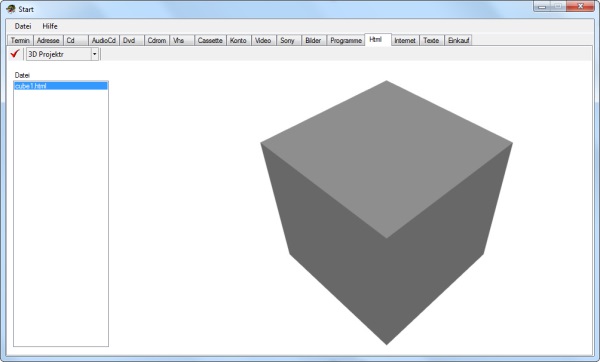This screenshot has width=600, height=362.
Task: Switch to the Bilder tab
Action: [314, 40]
